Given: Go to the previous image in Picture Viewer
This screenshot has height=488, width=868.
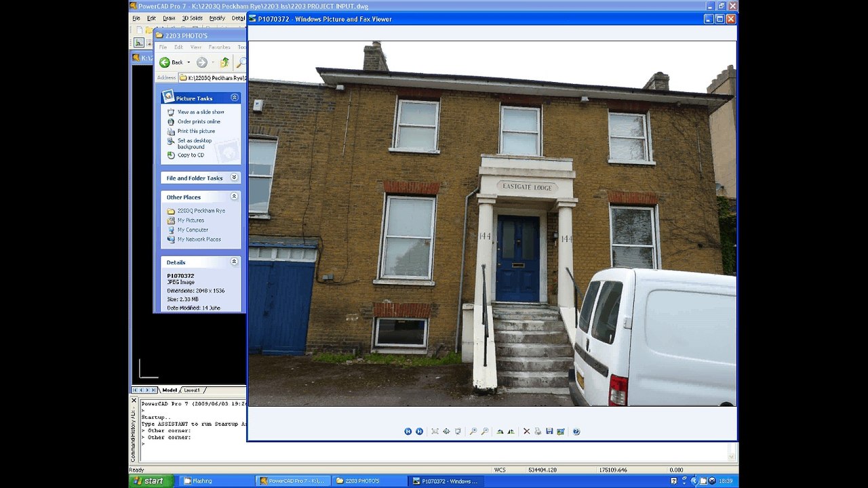Looking at the screenshot, I should pos(408,431).
